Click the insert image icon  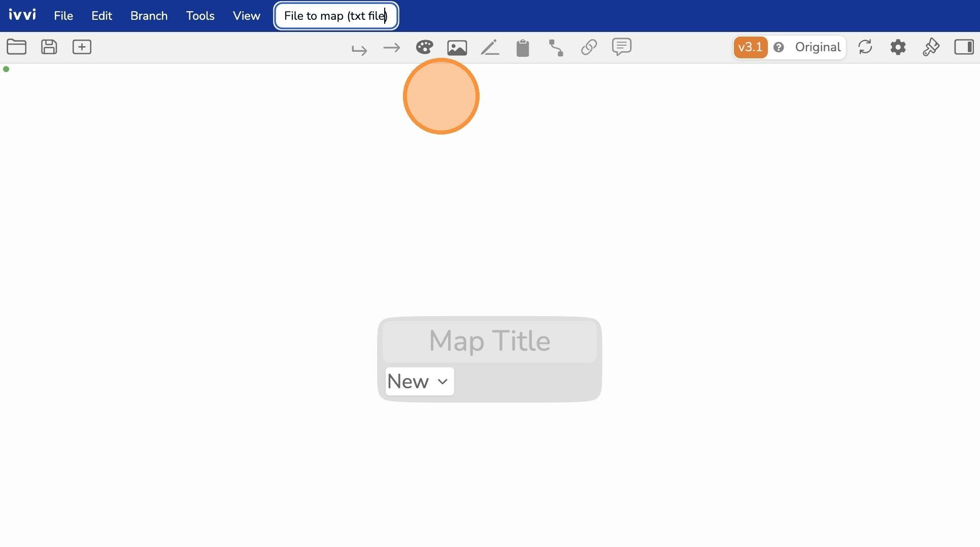[457, 48]
